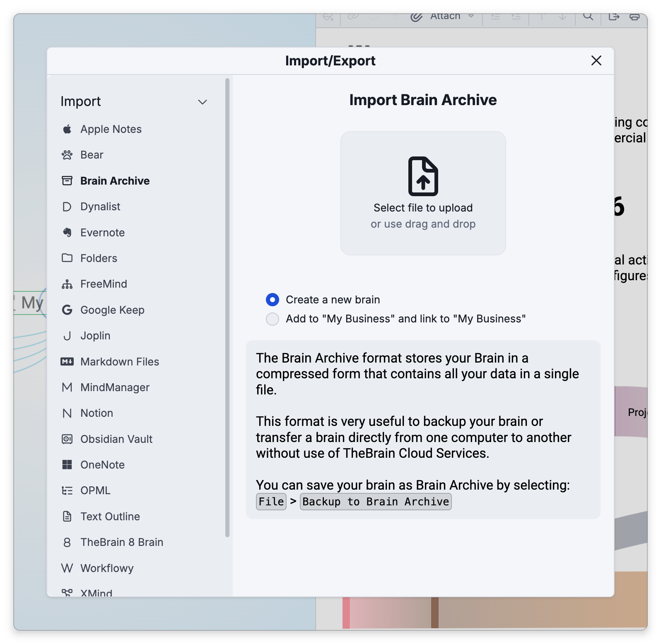
Task: Click the Joplin J icon
Action: point(67,336)
